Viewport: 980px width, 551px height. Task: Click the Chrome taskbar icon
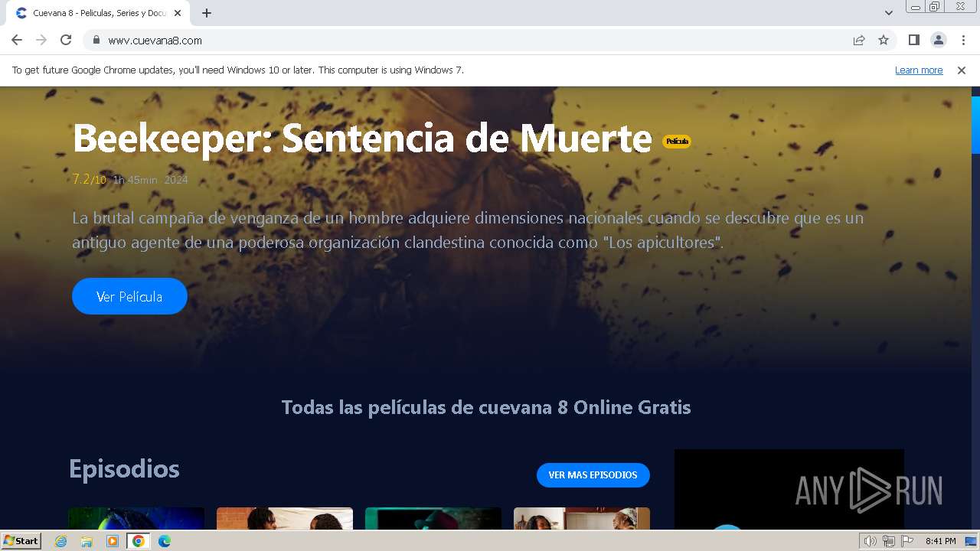(139, 541)
